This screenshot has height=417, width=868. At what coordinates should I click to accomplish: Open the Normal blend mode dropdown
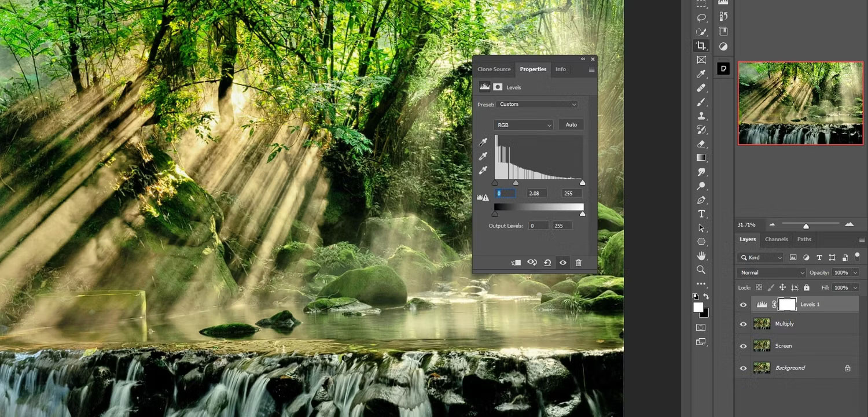771,272
